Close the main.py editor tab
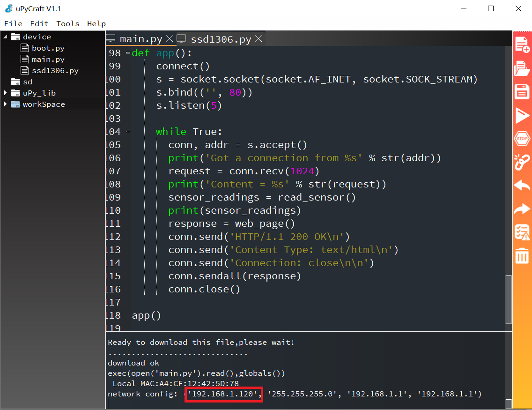This screenshot has width=532, height=410. tap(169, 38)
